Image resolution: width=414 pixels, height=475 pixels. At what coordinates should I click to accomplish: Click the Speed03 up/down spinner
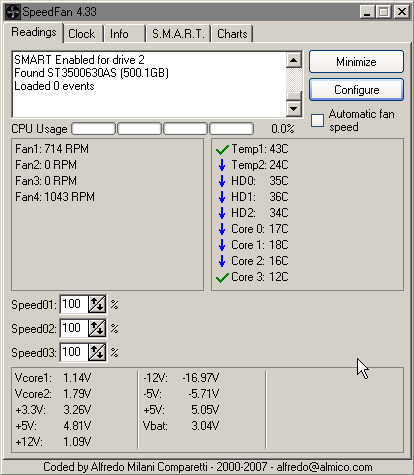[97, 352]
